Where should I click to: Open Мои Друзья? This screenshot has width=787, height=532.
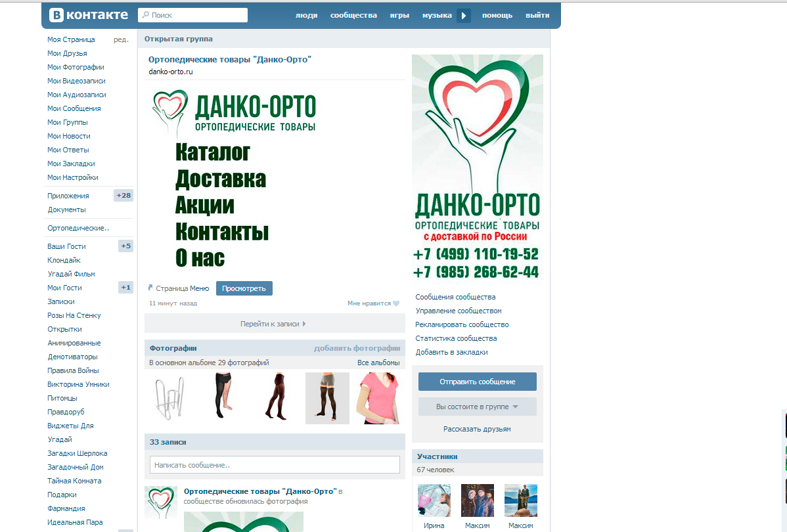(x=67, y=53)
